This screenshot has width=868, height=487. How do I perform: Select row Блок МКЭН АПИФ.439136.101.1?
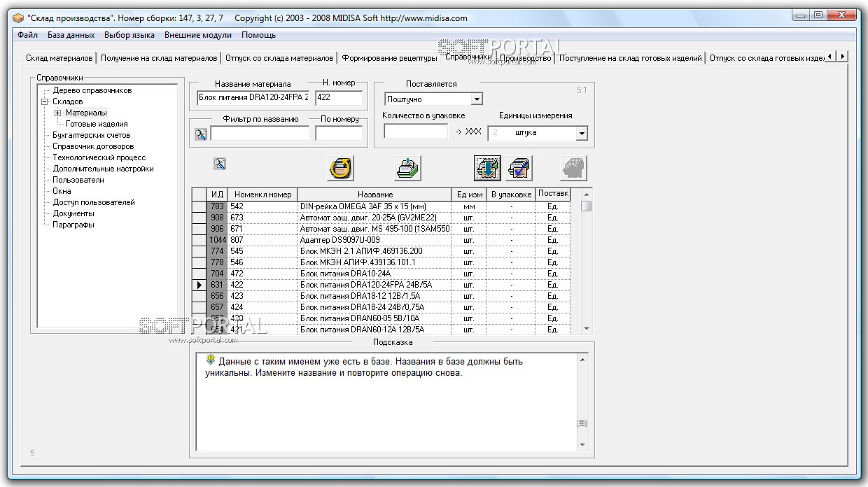(381, 262)
